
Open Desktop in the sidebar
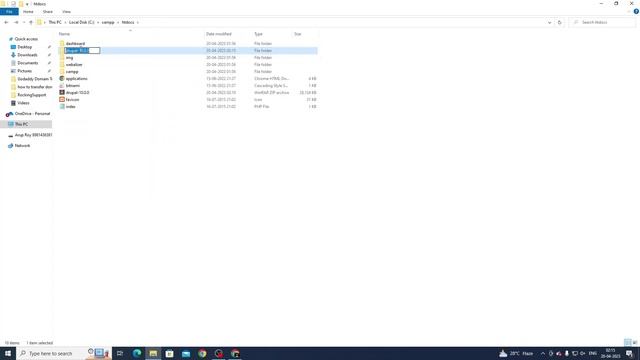(x=24, y=47)
